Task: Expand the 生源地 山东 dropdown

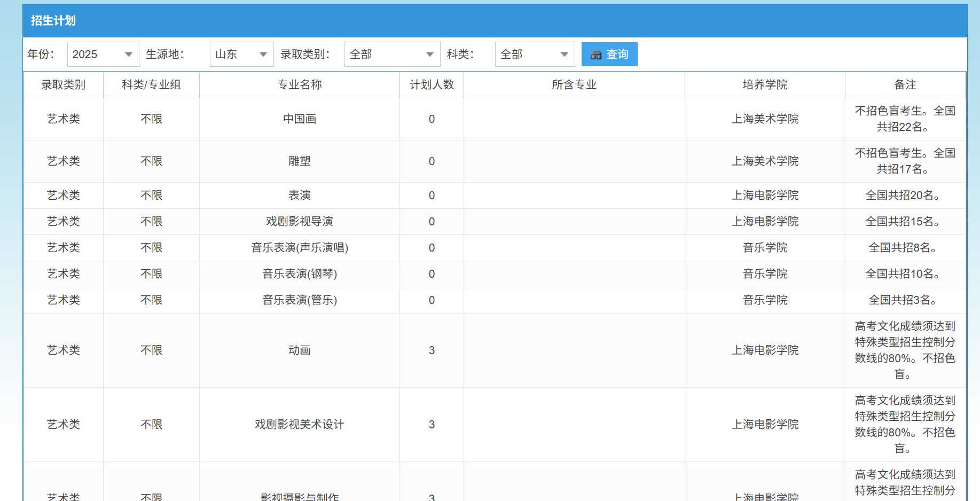Action: (241, 54)
